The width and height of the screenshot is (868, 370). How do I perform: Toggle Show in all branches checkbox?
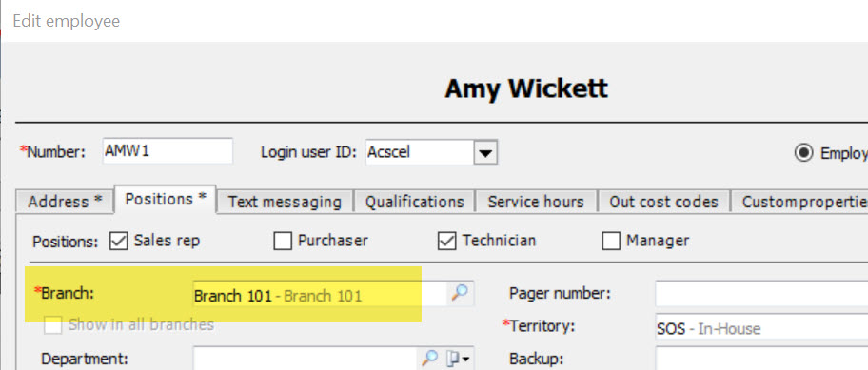pos(53,324)
